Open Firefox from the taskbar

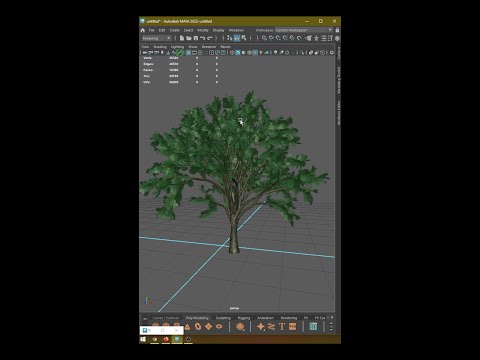[x=166, y=339]
